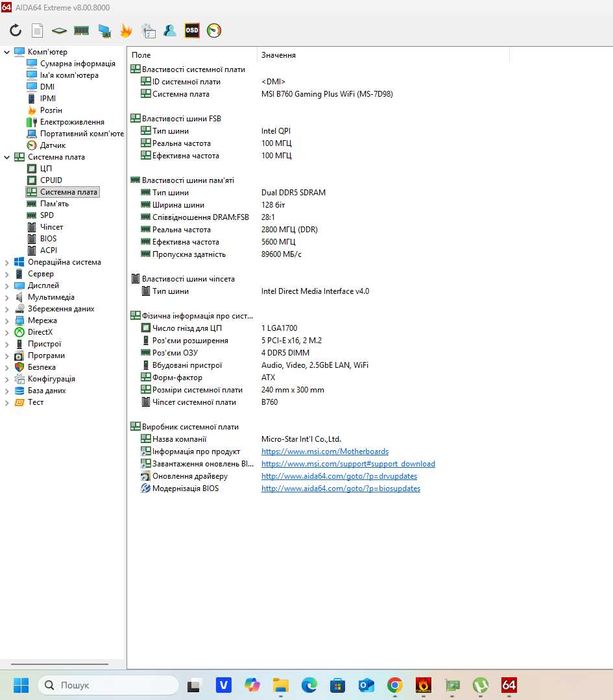Expand the Мережа tree node
Viewport: 613px width, 700px height.
coord(7,321)
